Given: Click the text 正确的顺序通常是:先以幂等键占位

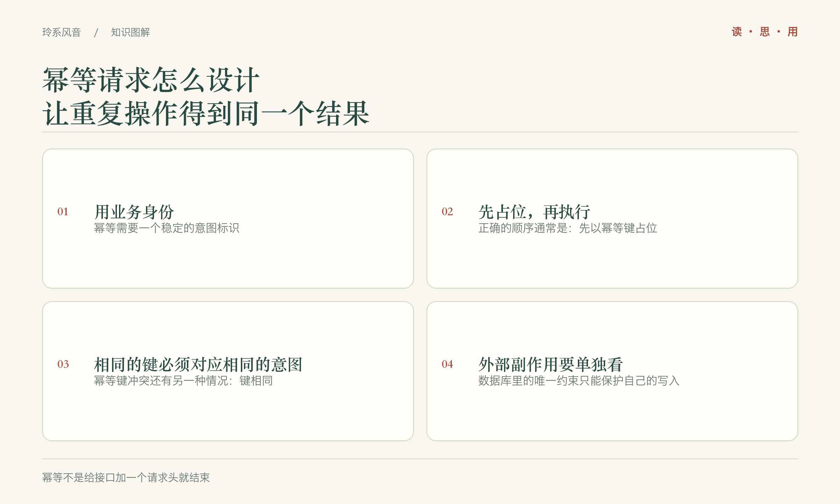Looking at the screenshot, I should [x=568, y=228].
